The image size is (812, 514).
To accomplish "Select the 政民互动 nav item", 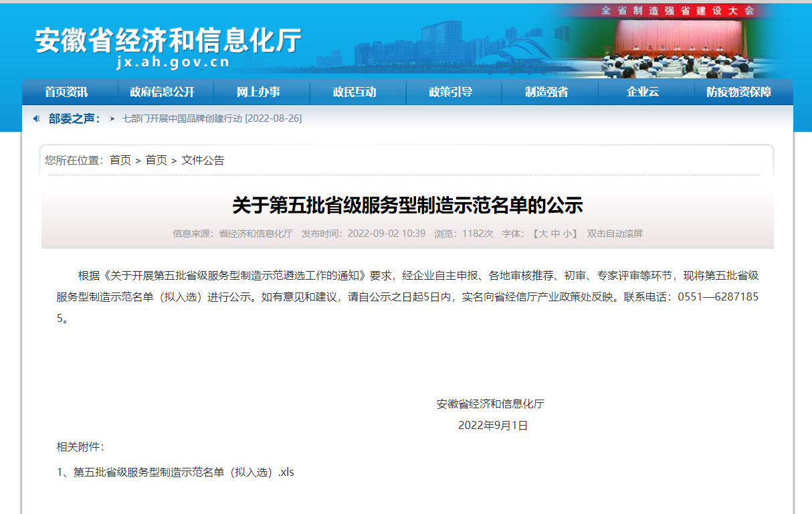I will click(354, 92).
